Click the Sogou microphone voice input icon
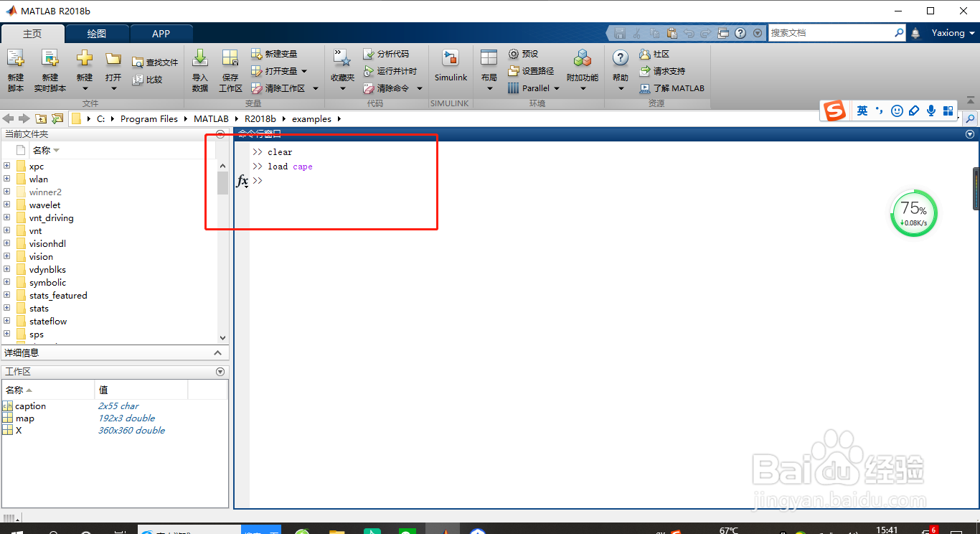The width and height of the screenshot is (980, 534). tap(931, 111)
